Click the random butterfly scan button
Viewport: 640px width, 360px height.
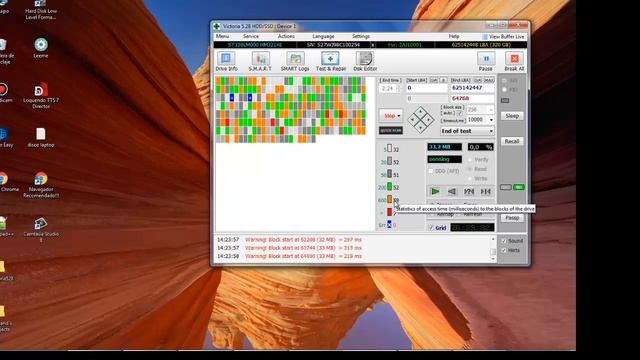[469, 191]
